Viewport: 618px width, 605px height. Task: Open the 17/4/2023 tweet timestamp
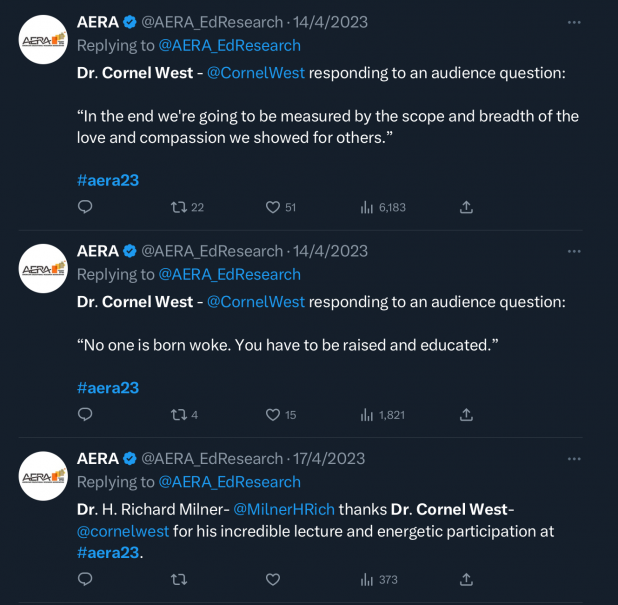pos(330,458)
